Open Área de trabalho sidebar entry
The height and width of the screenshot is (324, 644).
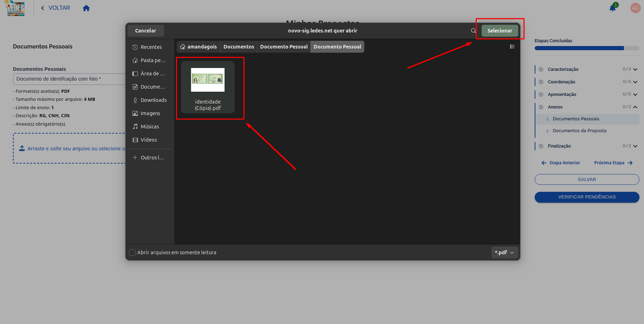(x=150, y=74)
